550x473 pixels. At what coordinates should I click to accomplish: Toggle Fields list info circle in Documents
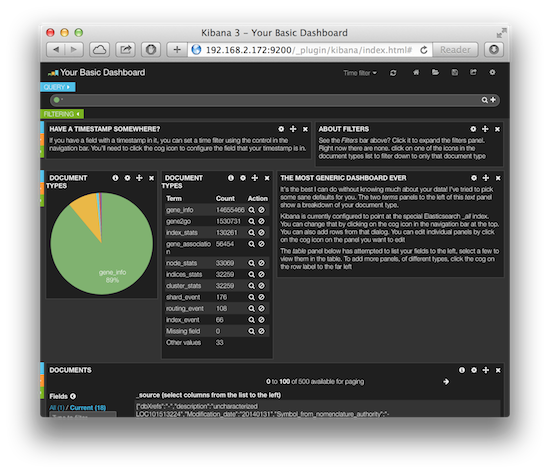(x=73, y=396)
